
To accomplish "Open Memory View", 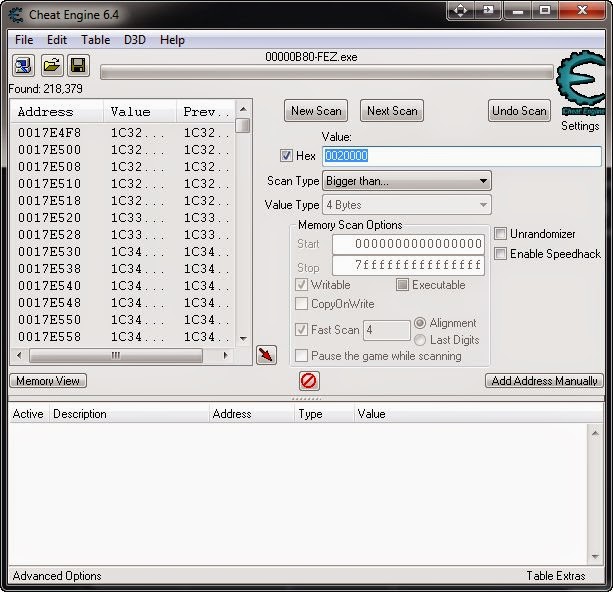I will 48,380.
